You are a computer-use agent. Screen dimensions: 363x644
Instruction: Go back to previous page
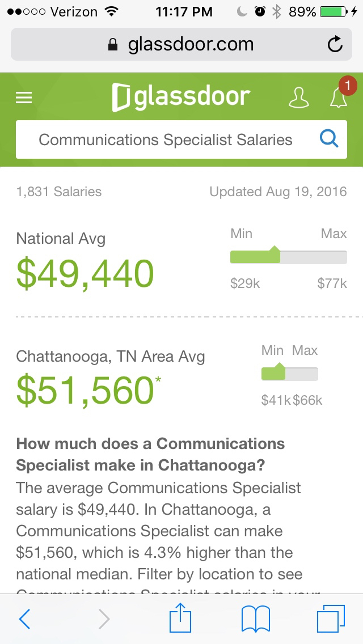coord(24,618)
